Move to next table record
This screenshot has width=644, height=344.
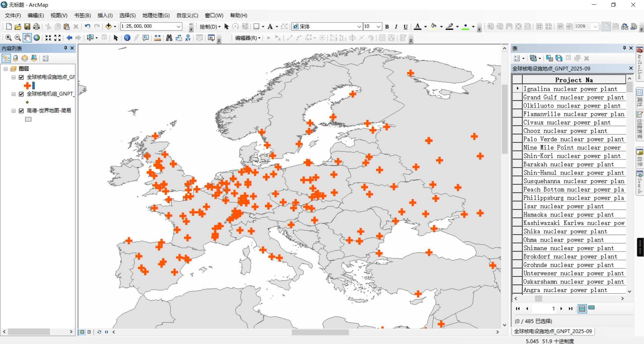(561, 308)
